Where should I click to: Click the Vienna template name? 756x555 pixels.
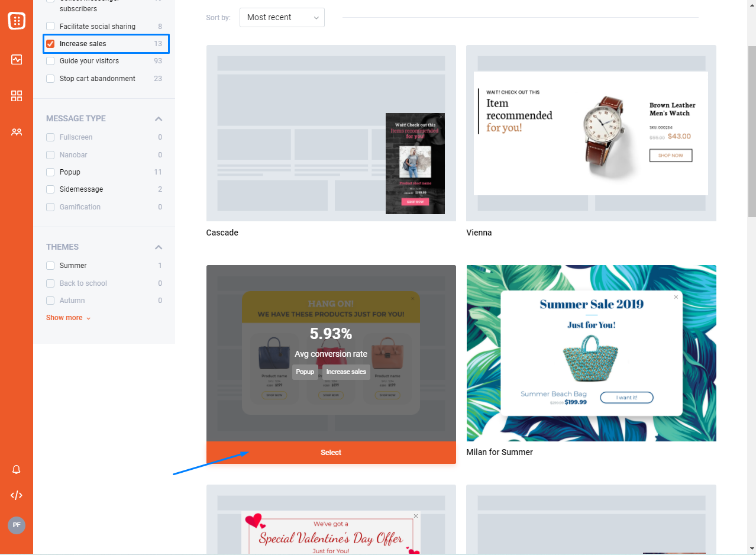pos(479,233)
